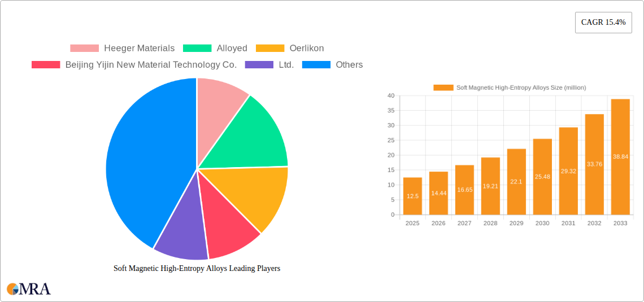Image resolution: width=644 pixels, height=302 pixels.
Task: Click the 2033 x-axis label
Action: [x=621, y=223]
